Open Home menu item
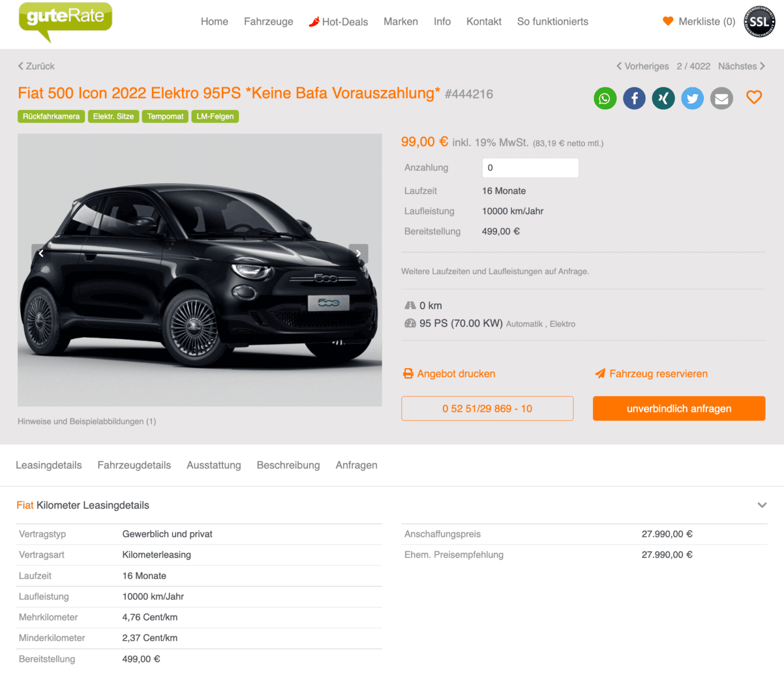 pyautogui.click(x=214, y=22)
